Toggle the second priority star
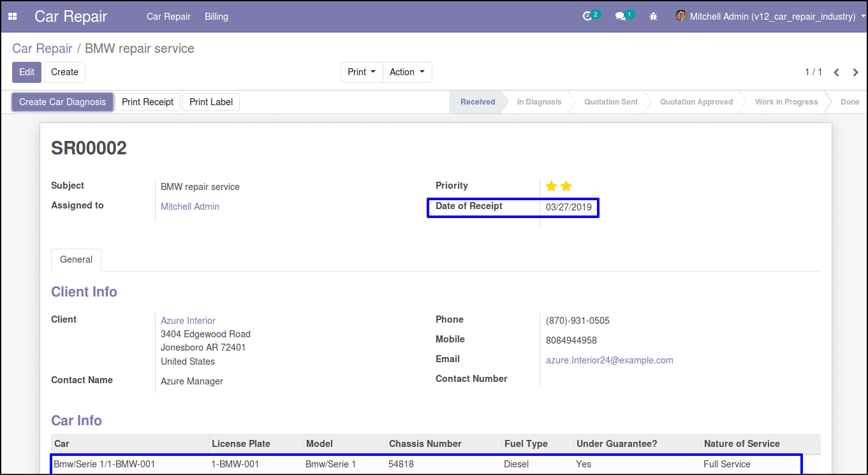Screen dimensions: 868x475 pyautogui.click(x=566, y=186)
